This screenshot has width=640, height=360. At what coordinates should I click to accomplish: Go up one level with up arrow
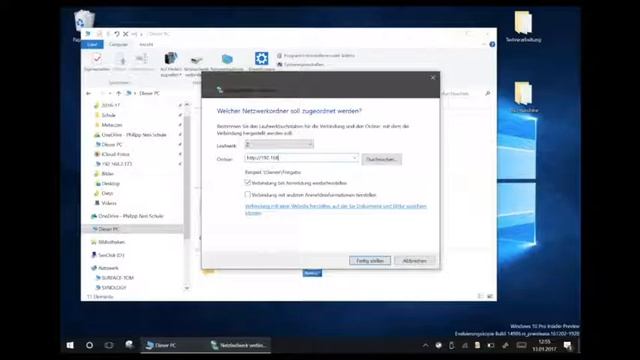[118, 93]
